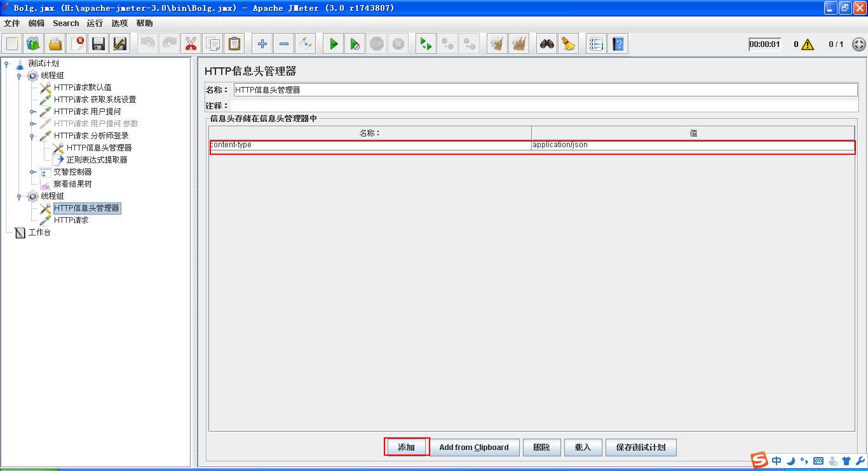Viewport: 868px width, 471px height.
Task: Open the Templates toolbar icon
Action: [34, 44]
